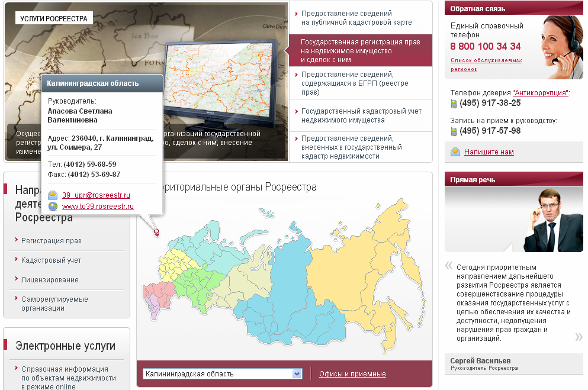
Task: Click the Тел: (4012) 59-68-59 line
Action: [82, 164]
